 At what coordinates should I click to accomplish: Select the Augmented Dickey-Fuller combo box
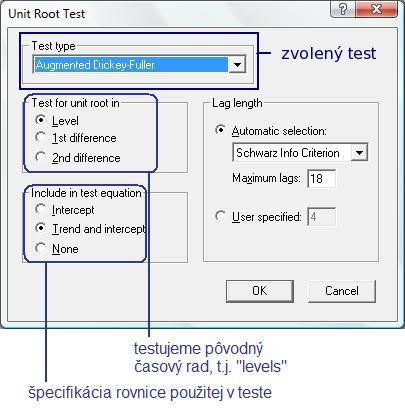(139, 64)
